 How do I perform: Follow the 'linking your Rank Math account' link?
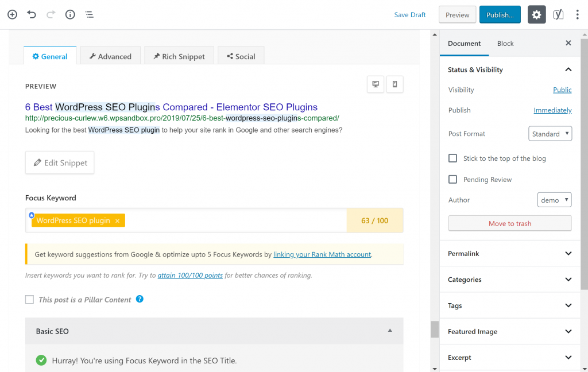[322, 254]
